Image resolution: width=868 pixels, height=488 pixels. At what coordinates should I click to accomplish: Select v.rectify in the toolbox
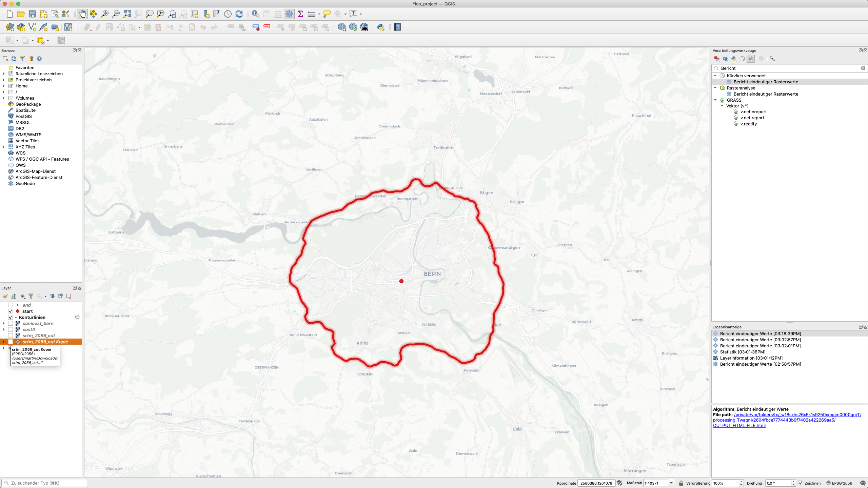click(748, 124)
